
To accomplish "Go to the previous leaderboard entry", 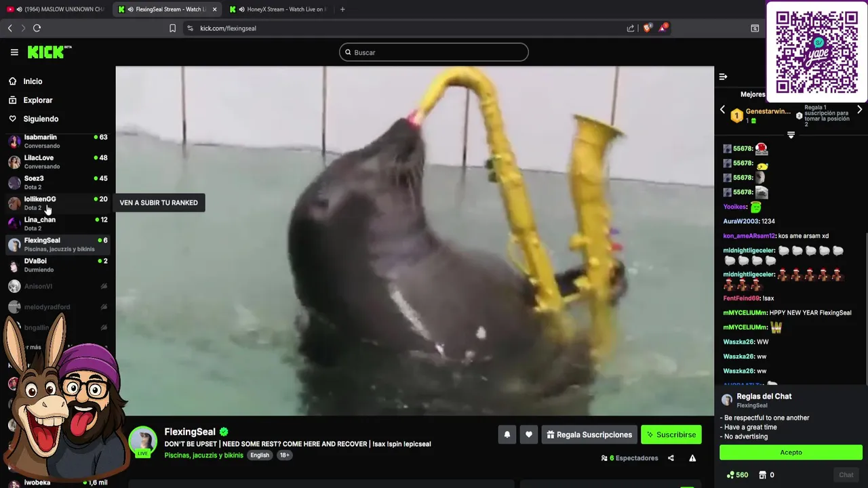I will [x=722, y=110].
